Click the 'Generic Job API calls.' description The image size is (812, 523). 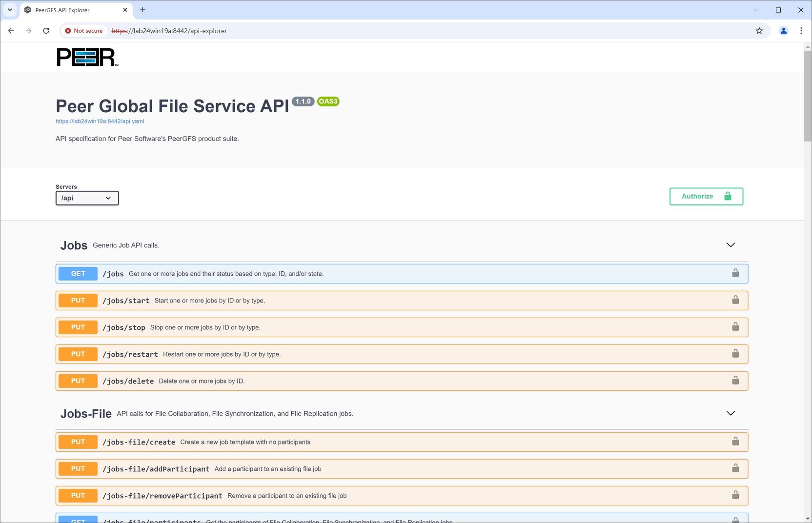pyautogui.click(x=126, y=245)
